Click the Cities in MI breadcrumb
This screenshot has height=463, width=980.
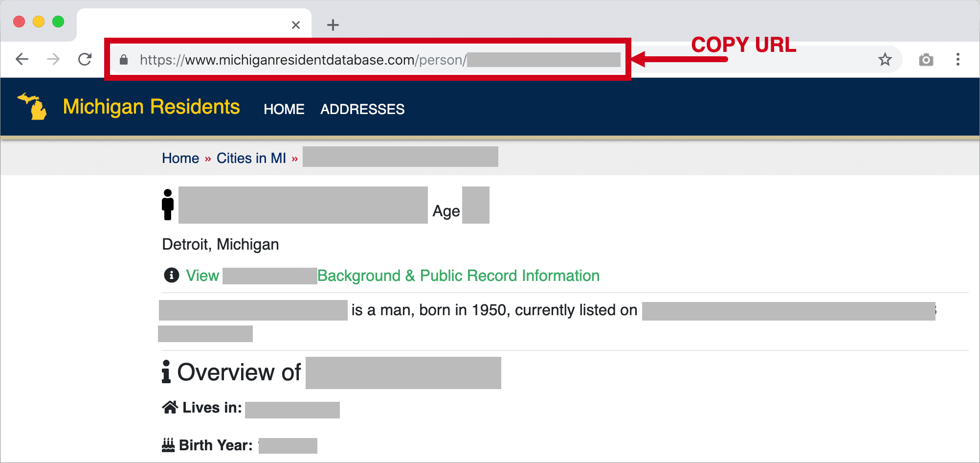251,158
